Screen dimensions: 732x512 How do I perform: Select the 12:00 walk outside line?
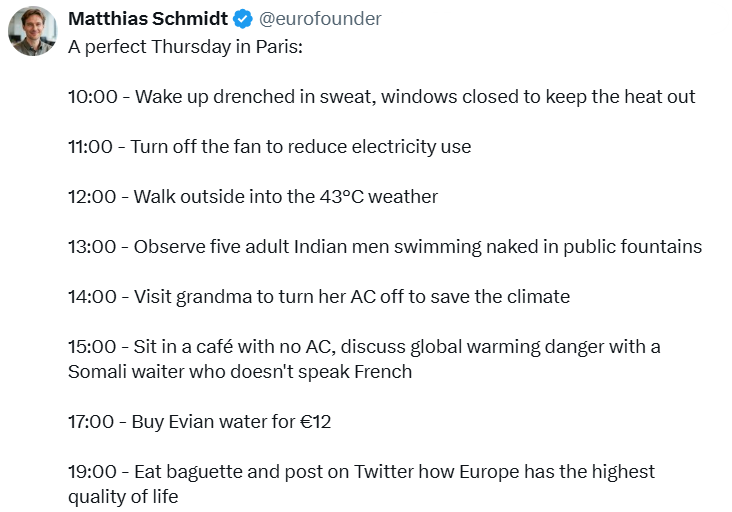(253, 196)
